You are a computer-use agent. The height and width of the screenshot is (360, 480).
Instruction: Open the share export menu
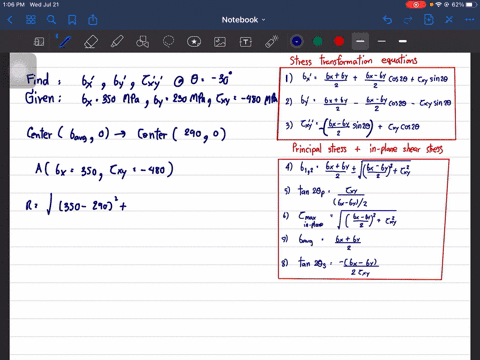(x=93, y=20)
